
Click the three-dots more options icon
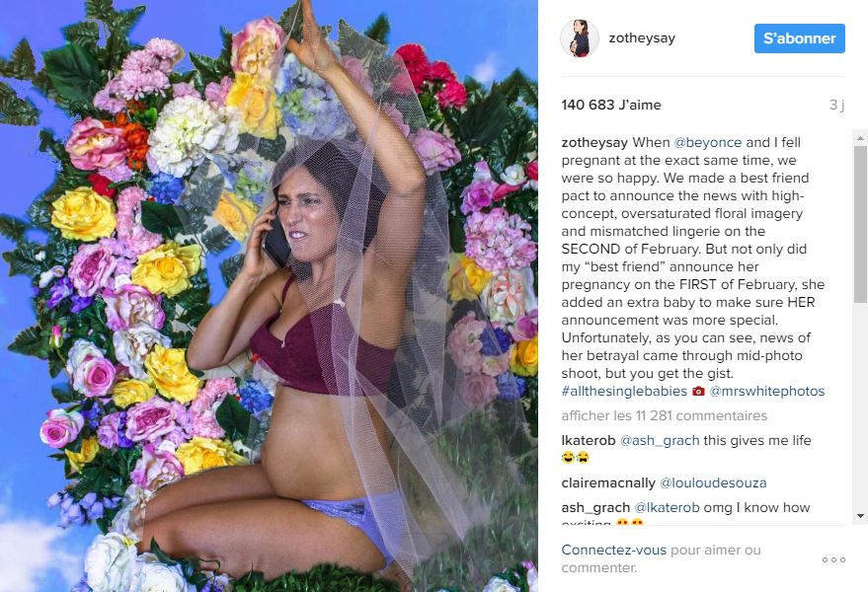click(833, 559)
